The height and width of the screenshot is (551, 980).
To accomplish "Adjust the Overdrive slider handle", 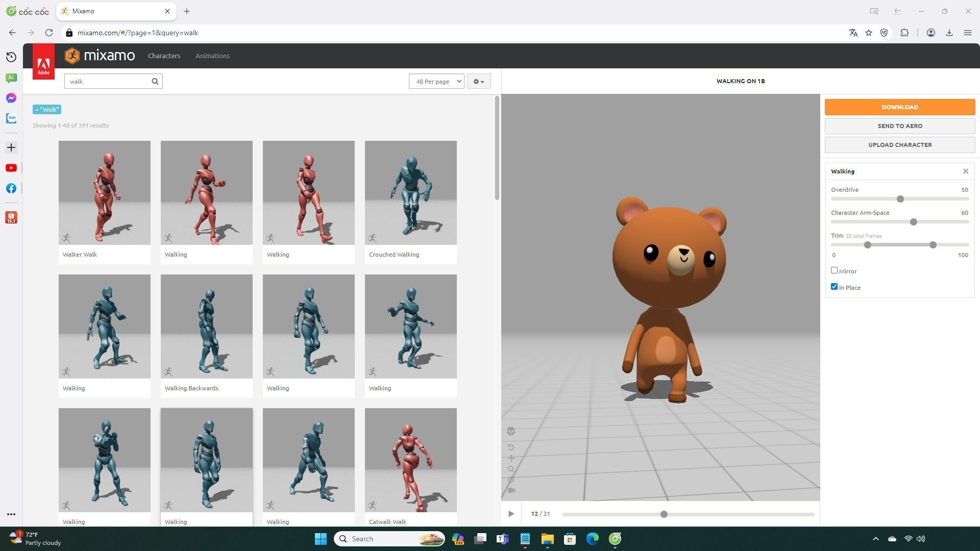I will coord(900,199).
